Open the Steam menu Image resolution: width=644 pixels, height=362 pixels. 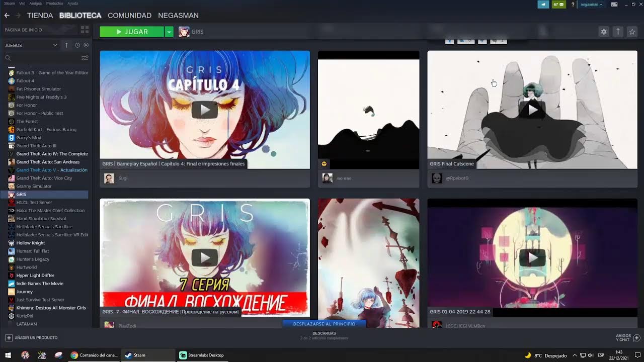pos(9,4)
